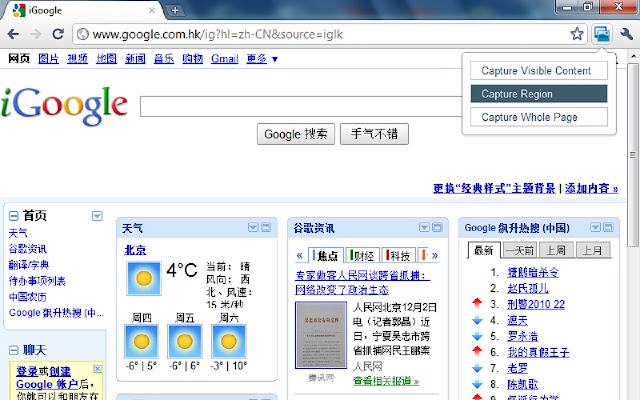Switch to the 一天前 tab
640x400 pixels.
[x=520, y=250]
